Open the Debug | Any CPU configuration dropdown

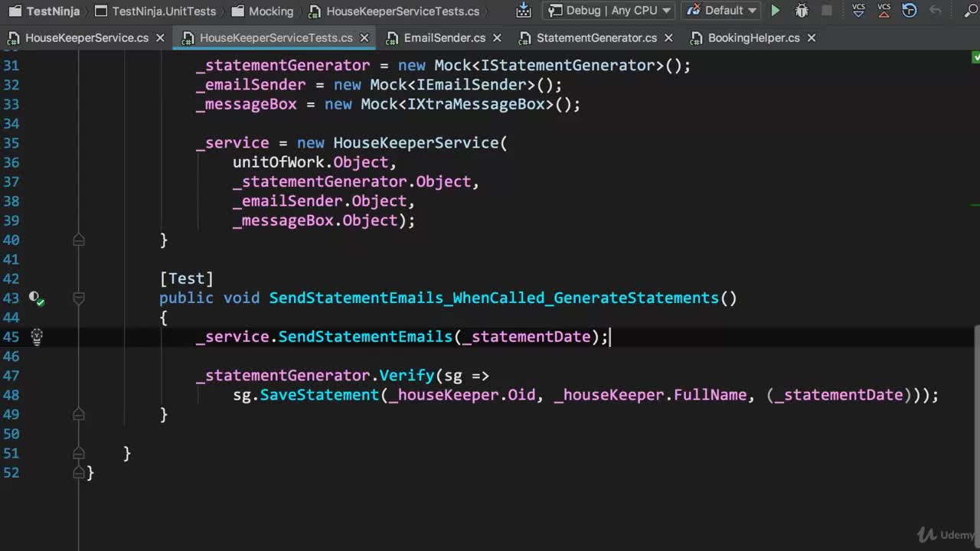click(x=609, y=11)
